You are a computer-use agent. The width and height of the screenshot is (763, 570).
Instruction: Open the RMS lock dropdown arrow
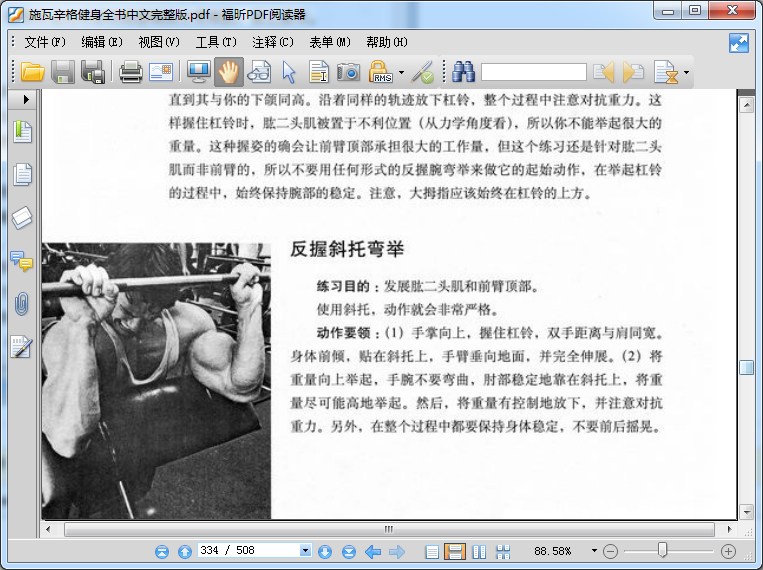pos(401,73)
